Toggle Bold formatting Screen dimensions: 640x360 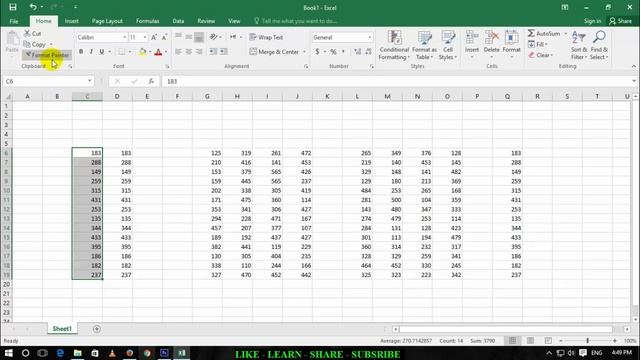tap(81, 51)
